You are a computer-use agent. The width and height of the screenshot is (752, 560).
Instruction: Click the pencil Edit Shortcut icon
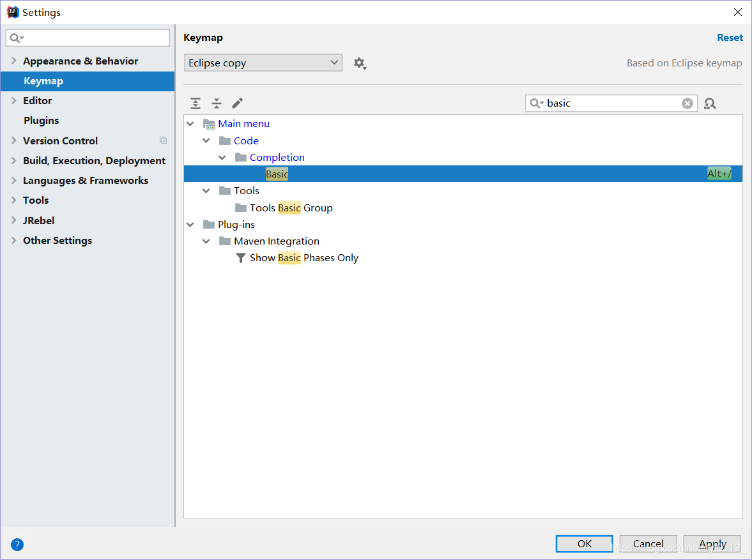pyautogui.click(x=238, y=103)
